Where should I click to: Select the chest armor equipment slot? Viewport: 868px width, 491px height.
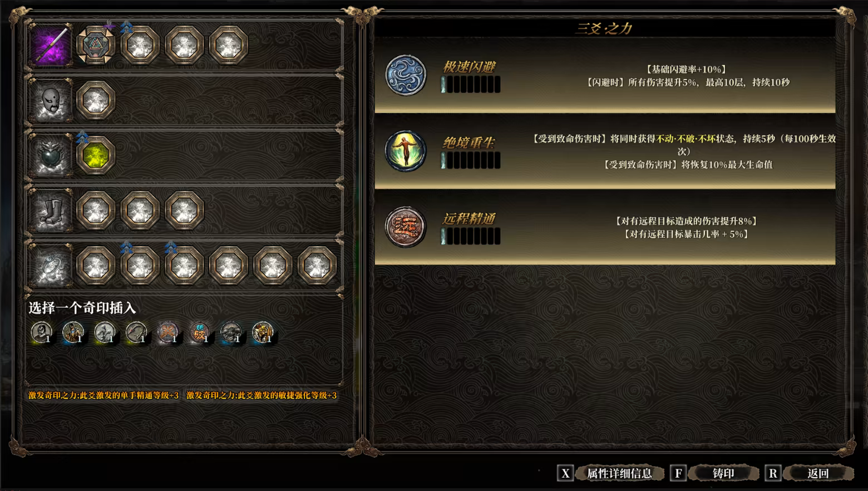coord(52,155)
